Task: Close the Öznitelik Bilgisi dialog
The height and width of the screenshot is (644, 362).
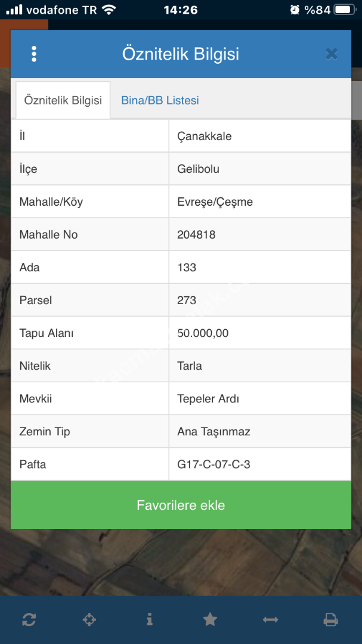Action: pyautogui.click(x=332, y=54)
